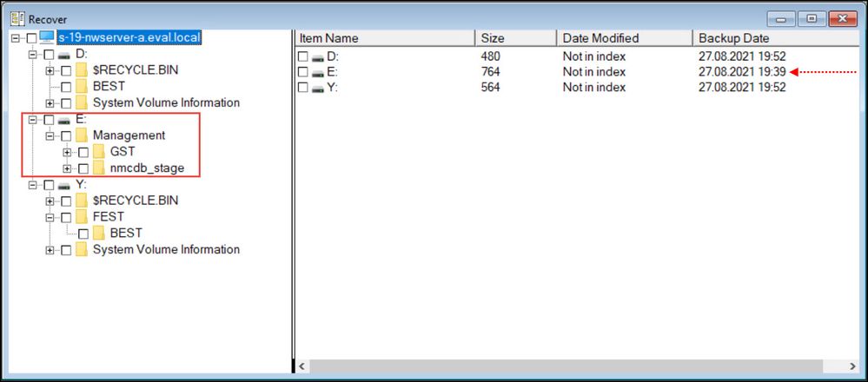Screen dimensions: 868x382
Task: Minimize the Recover window
Action: (x=782, y=19)
